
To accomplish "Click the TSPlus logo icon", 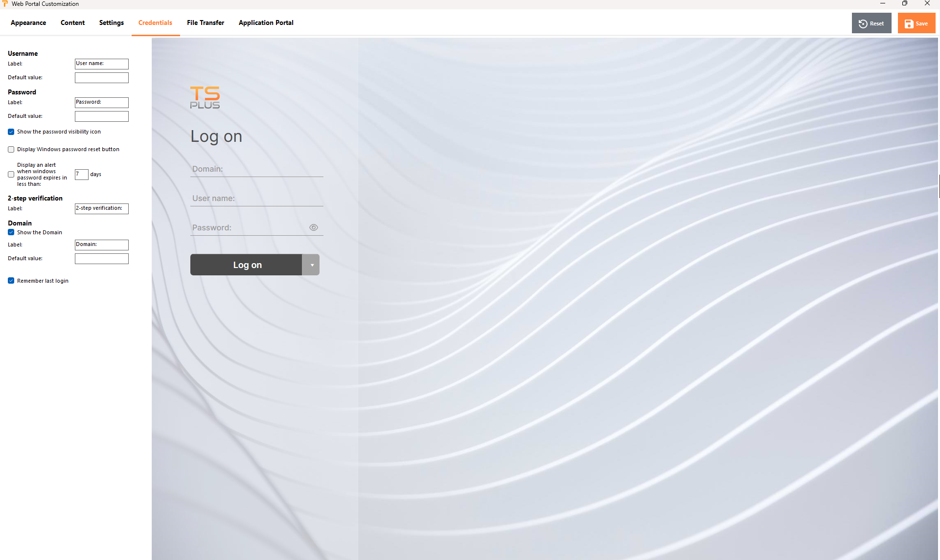I will coord(205,97).
